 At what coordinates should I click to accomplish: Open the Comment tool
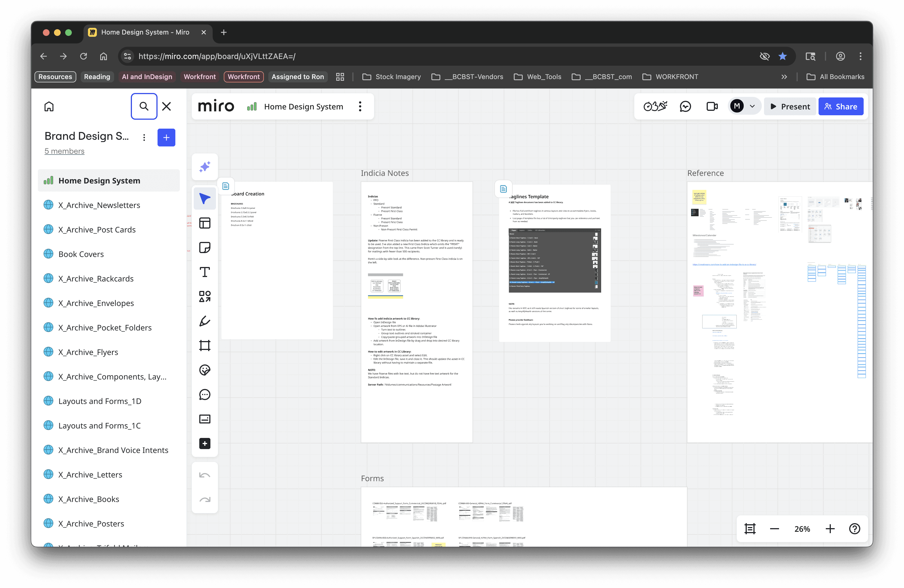point(205,395)
